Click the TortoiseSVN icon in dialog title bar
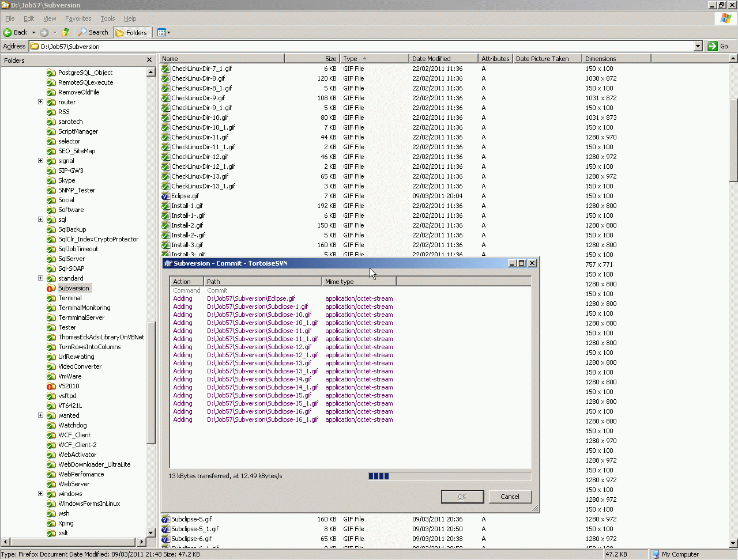The width and height of the screenshot is (738, 560). (168, 263)
